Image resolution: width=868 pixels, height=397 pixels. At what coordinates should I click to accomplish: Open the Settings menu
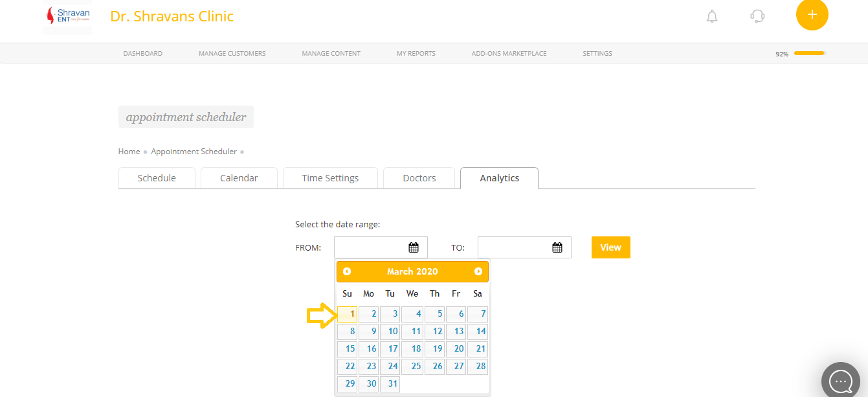click(x=597, y=53)
